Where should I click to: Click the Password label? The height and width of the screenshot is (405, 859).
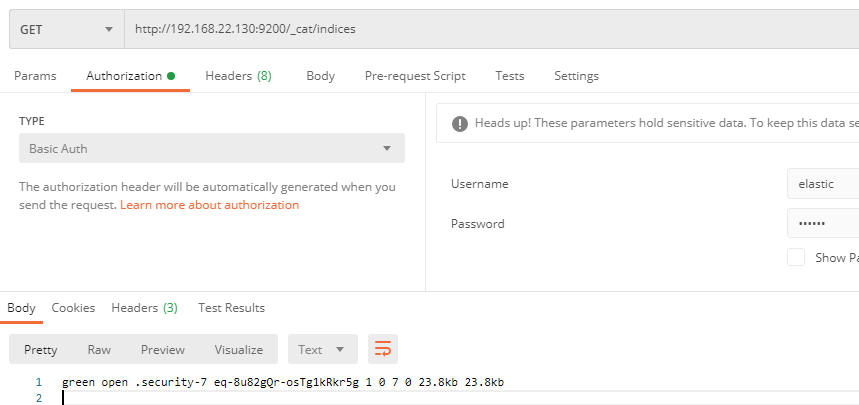[478, 224]
